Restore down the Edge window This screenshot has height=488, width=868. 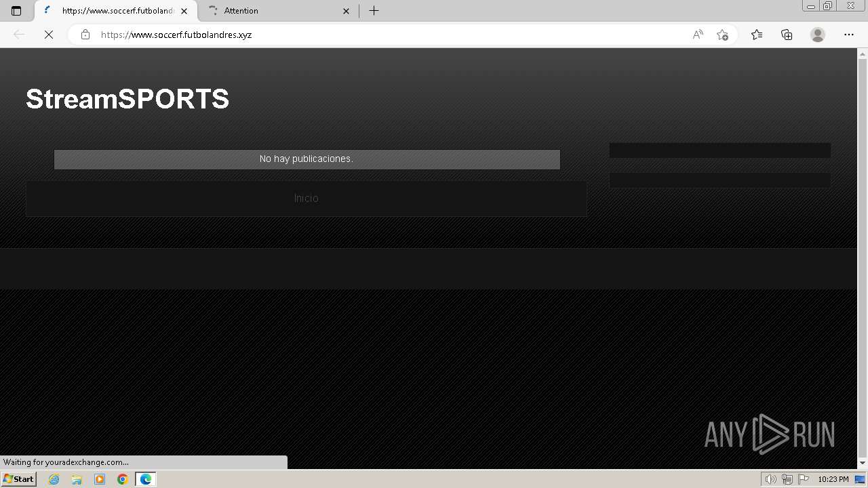pyautogui.click(x=828, y=6)
